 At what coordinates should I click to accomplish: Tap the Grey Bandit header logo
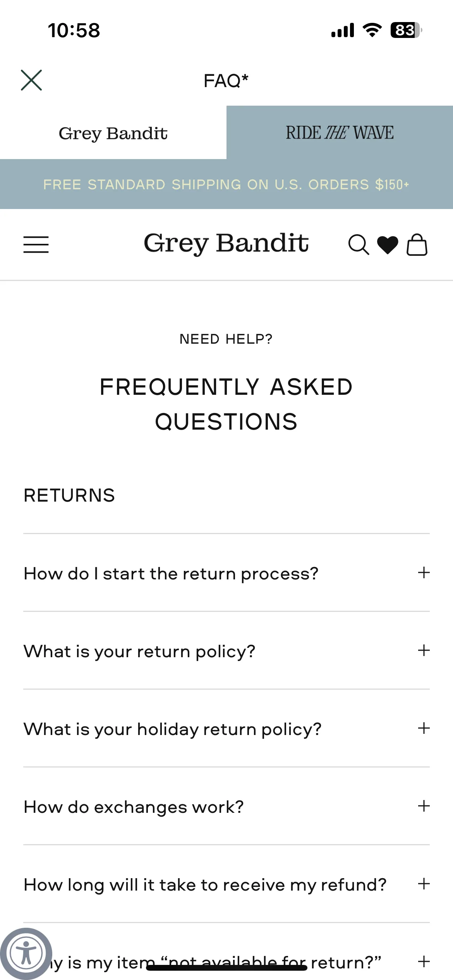(x=226, y=244)
